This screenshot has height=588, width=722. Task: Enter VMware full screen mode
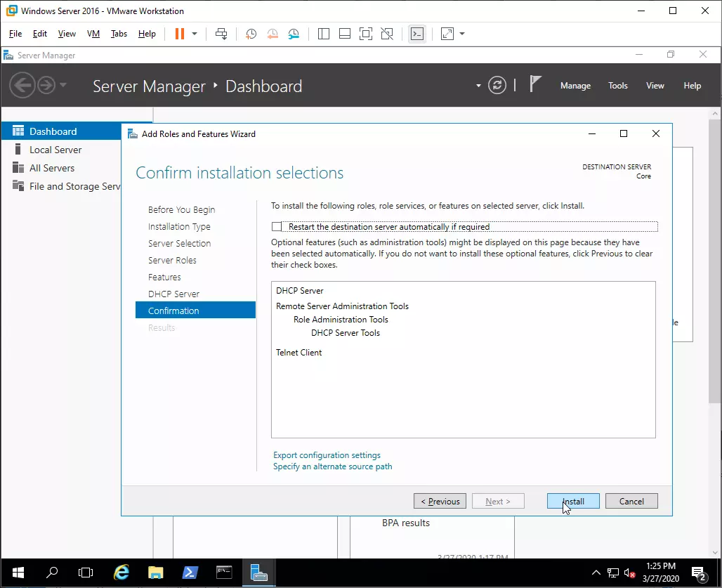[366, 34]
